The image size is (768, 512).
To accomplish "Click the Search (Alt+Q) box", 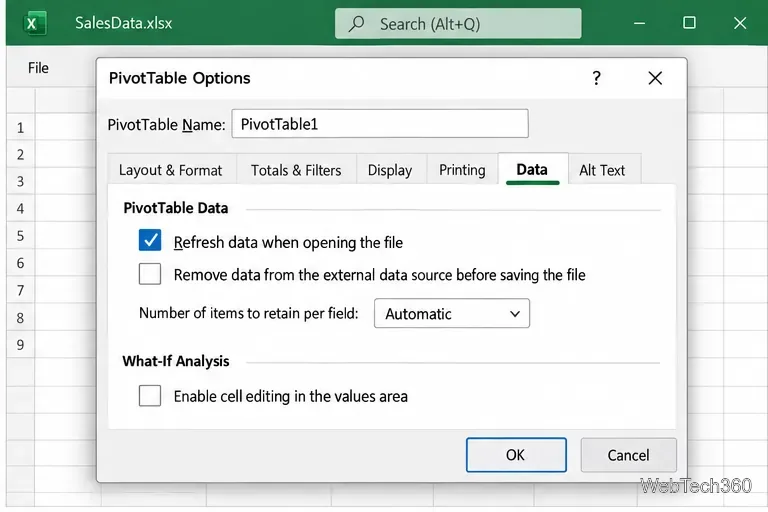I will pos(458,23).
